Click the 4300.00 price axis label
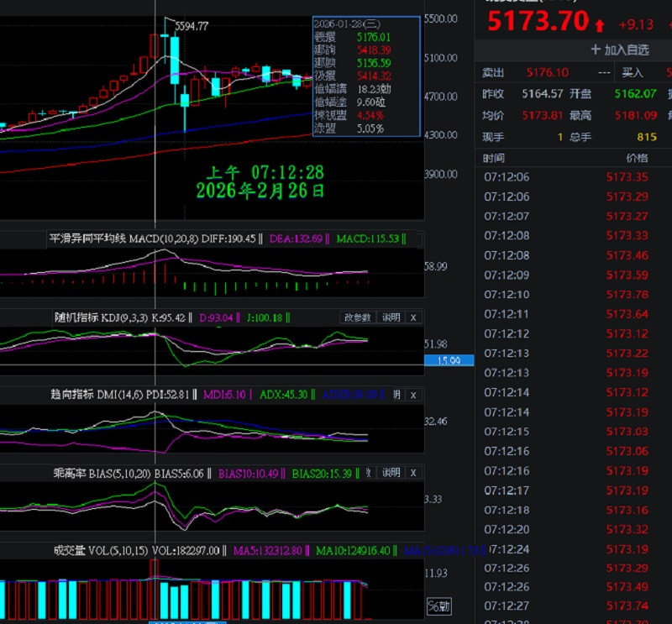 click(x=440, y=135)
